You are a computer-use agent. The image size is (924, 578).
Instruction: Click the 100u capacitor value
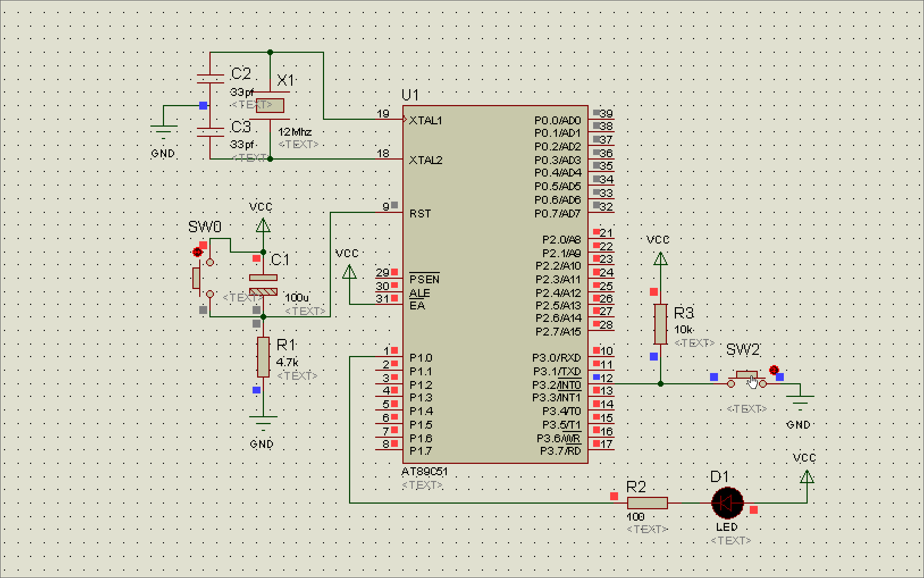[296, 298]
